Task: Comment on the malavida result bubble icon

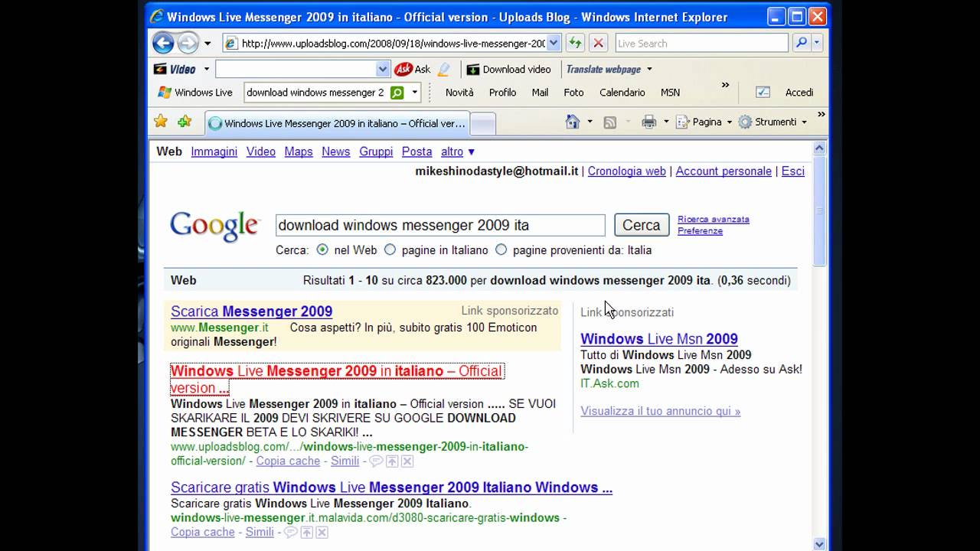Action: click(290, 532)
